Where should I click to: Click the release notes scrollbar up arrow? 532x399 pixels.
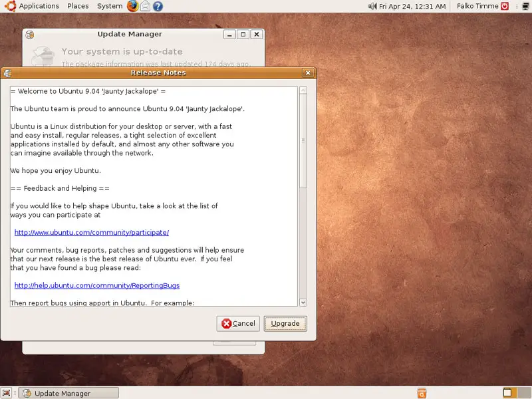303,90
